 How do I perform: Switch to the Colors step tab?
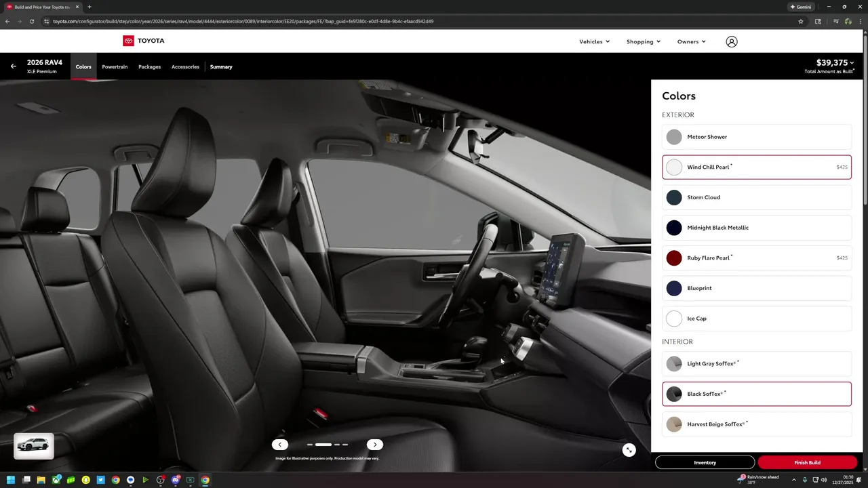83,66
